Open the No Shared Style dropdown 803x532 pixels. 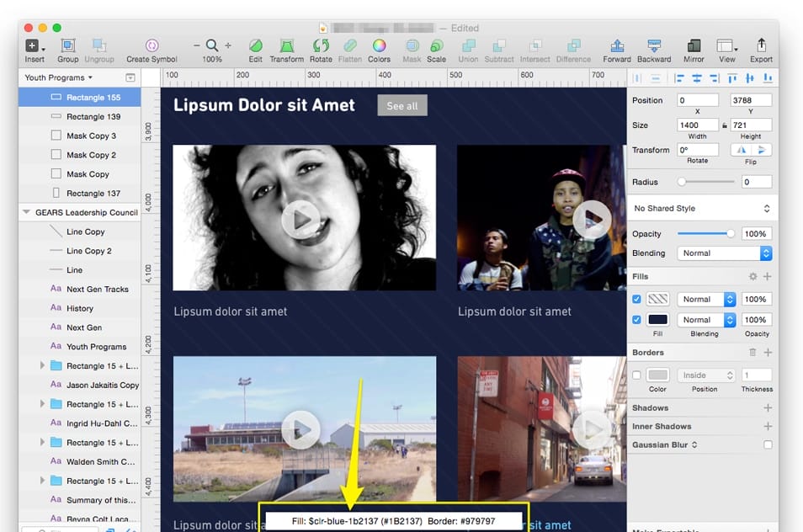point(702,208)
